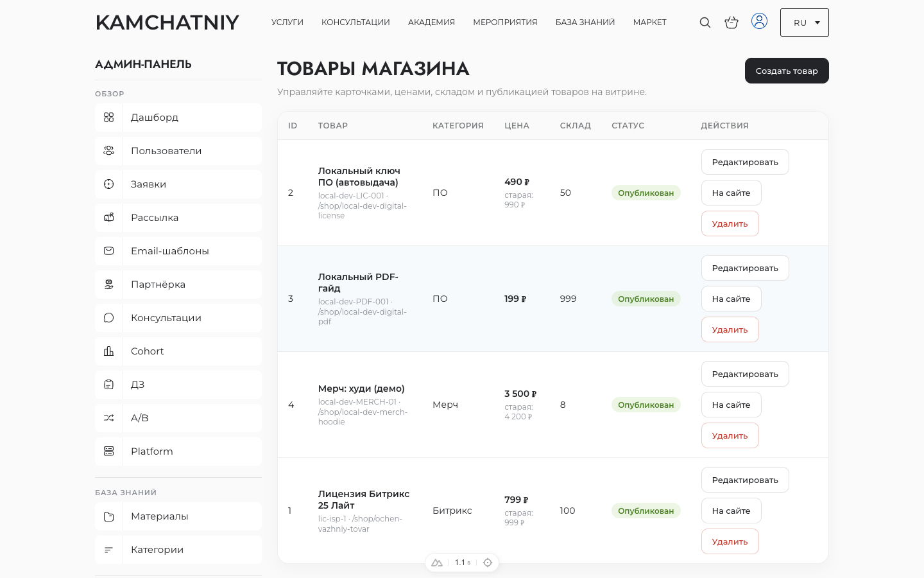The width and height of the screenshot is (924, 578).
Task: Click Опубликован status of Мерч: худи
Action: (x=646, y=405)
